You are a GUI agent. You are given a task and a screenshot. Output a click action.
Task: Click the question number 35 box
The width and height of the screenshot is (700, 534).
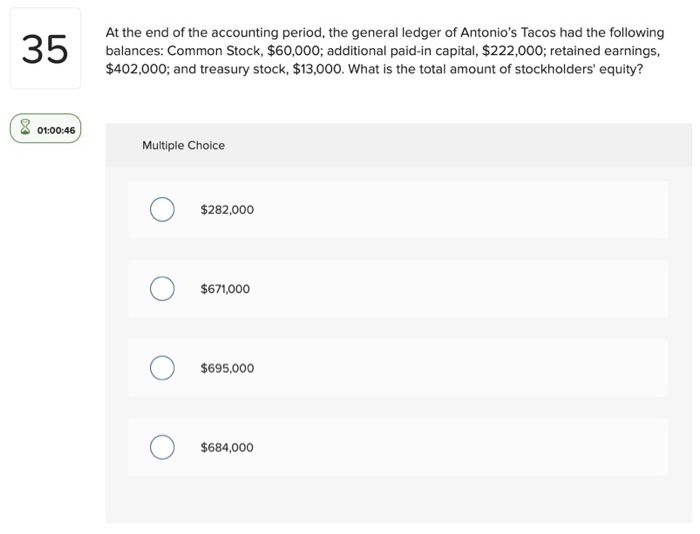[x=44, y=48]
